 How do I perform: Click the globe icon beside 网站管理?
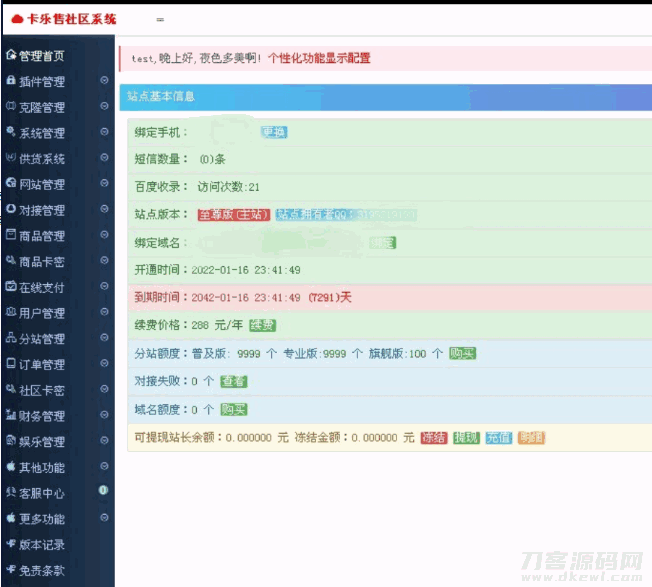click(10, 184)
